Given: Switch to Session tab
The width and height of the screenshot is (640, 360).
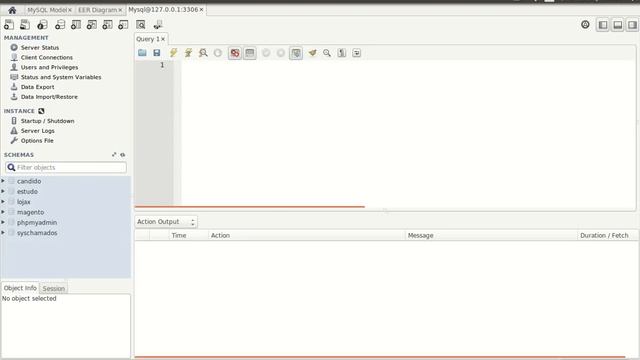Looking at the screenshot, I should [x=53, y=289].
